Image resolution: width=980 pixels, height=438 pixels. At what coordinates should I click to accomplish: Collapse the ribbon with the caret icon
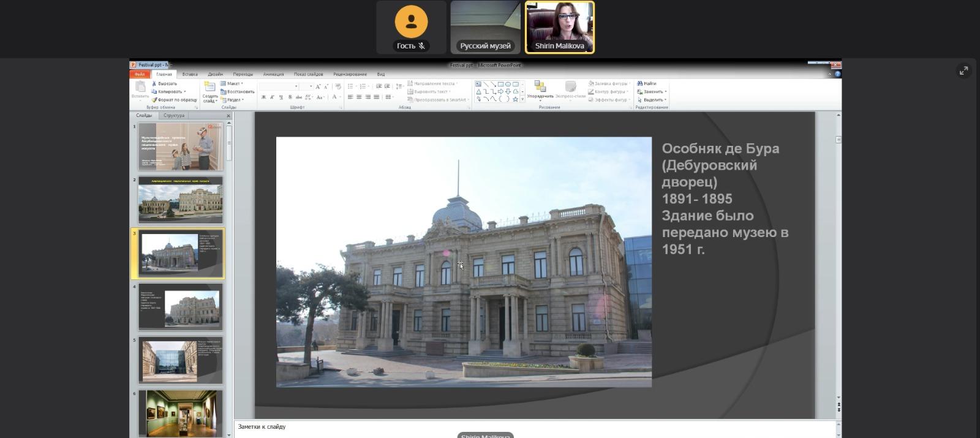click(830, 74)
